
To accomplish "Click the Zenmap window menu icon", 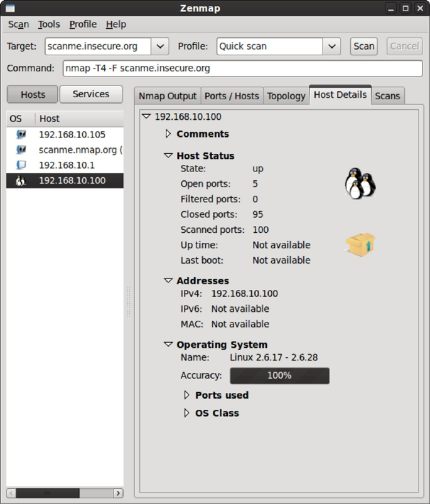I will 10,8.
